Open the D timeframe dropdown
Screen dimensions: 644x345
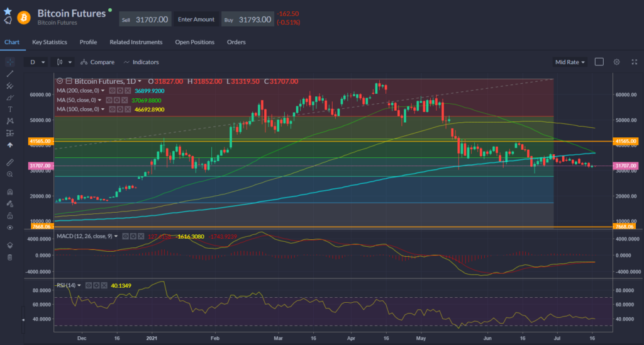(x=35, y=62)
